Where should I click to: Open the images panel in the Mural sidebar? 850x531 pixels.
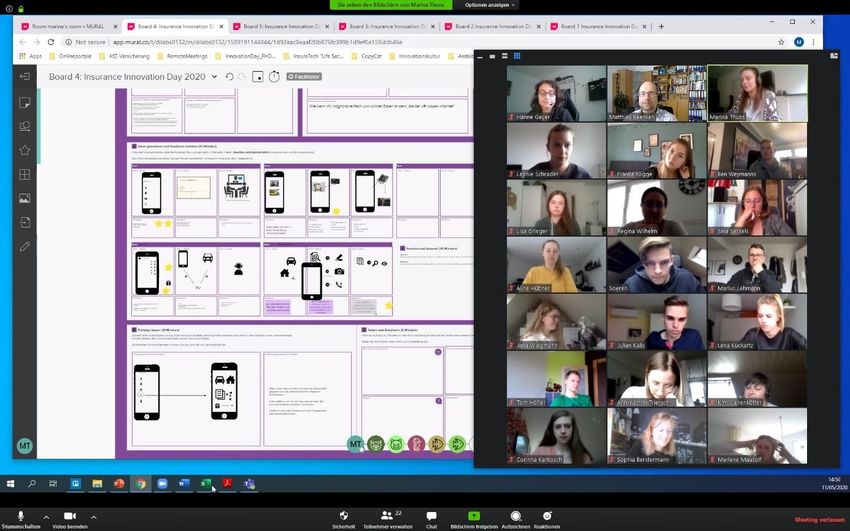(x=25, y=198)
